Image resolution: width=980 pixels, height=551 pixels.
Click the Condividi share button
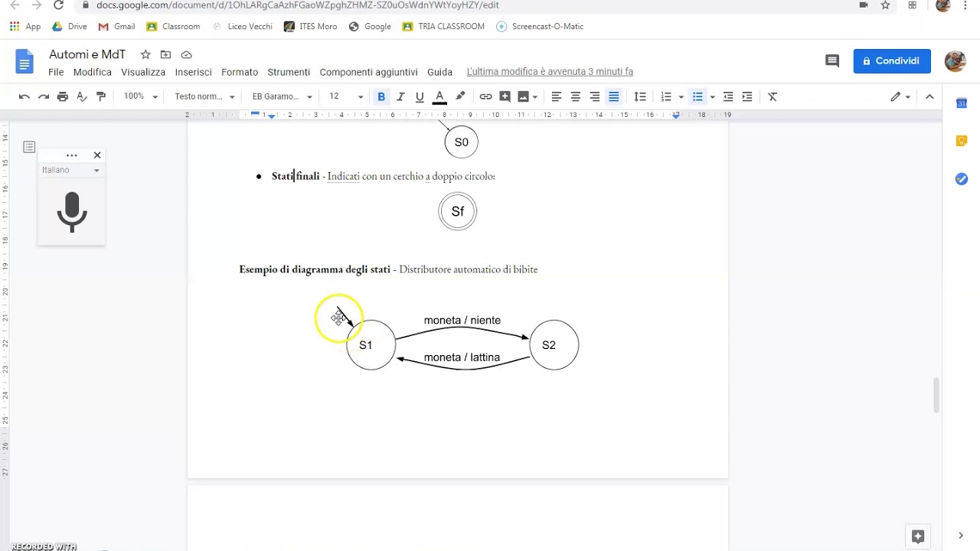point(892,61)
